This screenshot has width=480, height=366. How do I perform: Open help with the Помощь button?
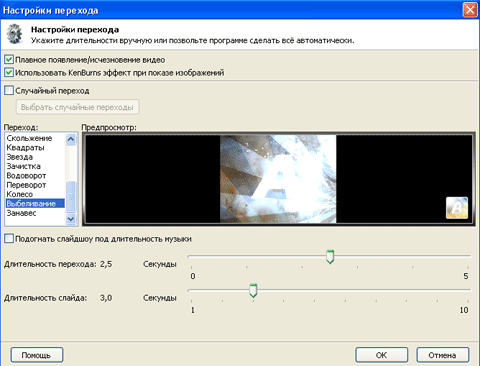(37, 355)
